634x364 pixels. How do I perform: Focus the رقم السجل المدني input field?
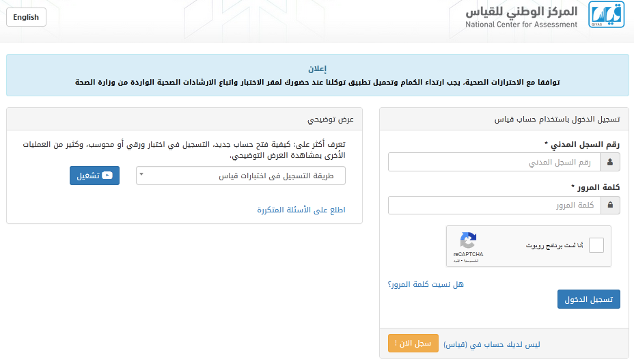494,162
